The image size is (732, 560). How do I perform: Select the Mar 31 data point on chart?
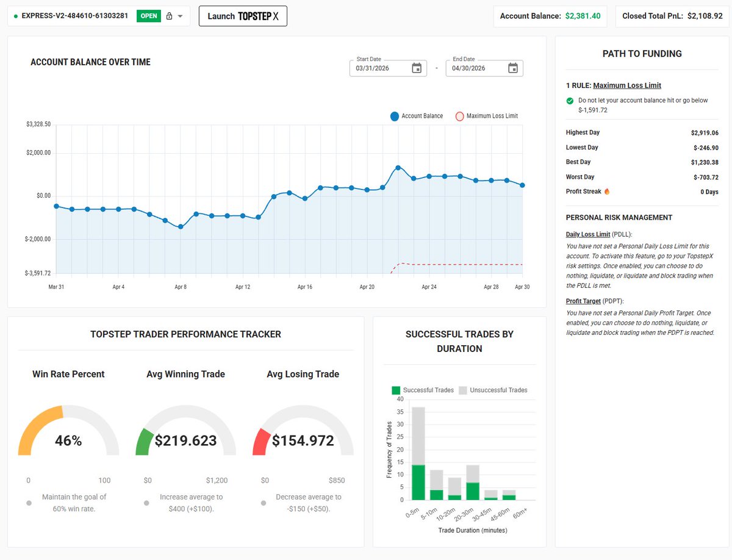coord(56,206)
